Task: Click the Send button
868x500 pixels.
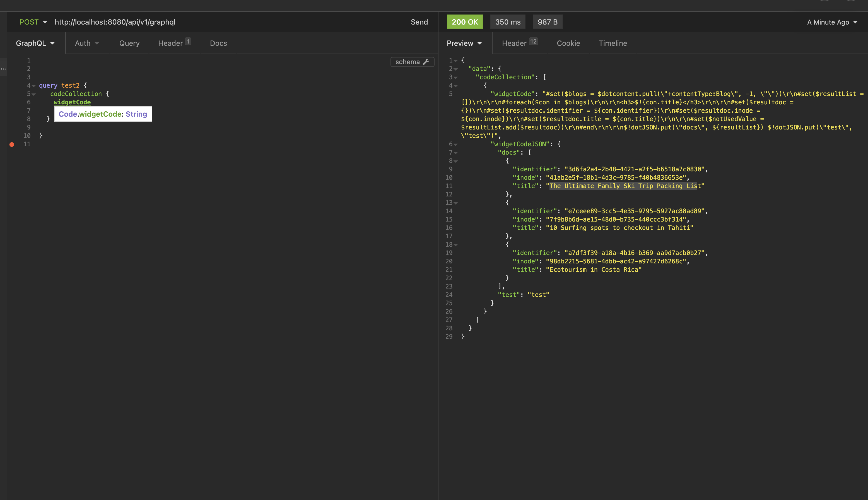Action: point(419,22)
